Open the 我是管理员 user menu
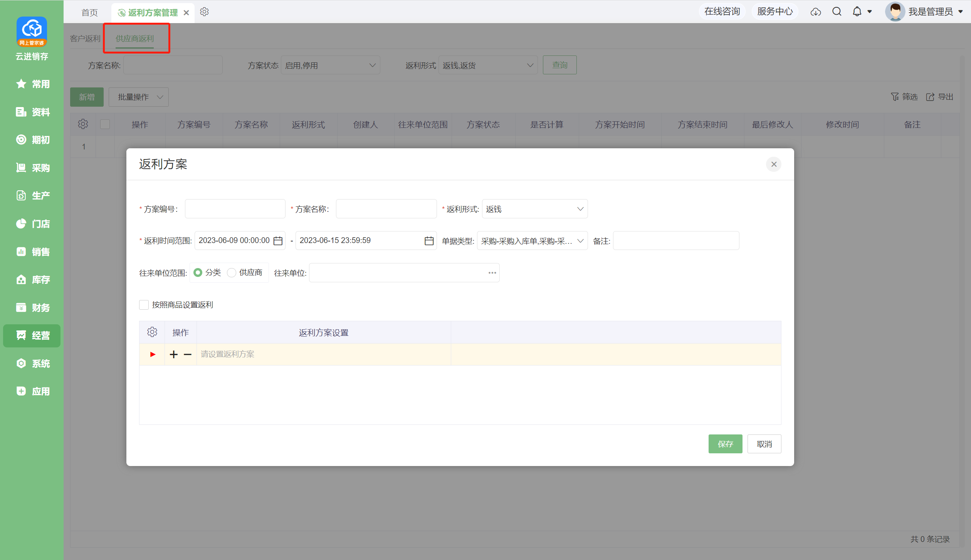Image resolution: width=971 pixels, height=560 pixels. point(925,12)
